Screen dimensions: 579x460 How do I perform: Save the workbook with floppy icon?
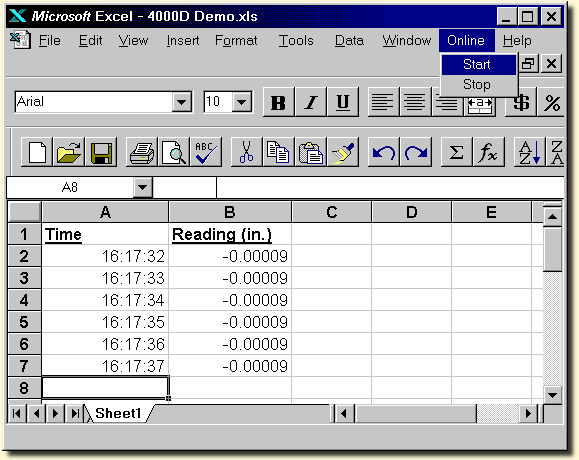pyautogui.click(x=101, y=152)
